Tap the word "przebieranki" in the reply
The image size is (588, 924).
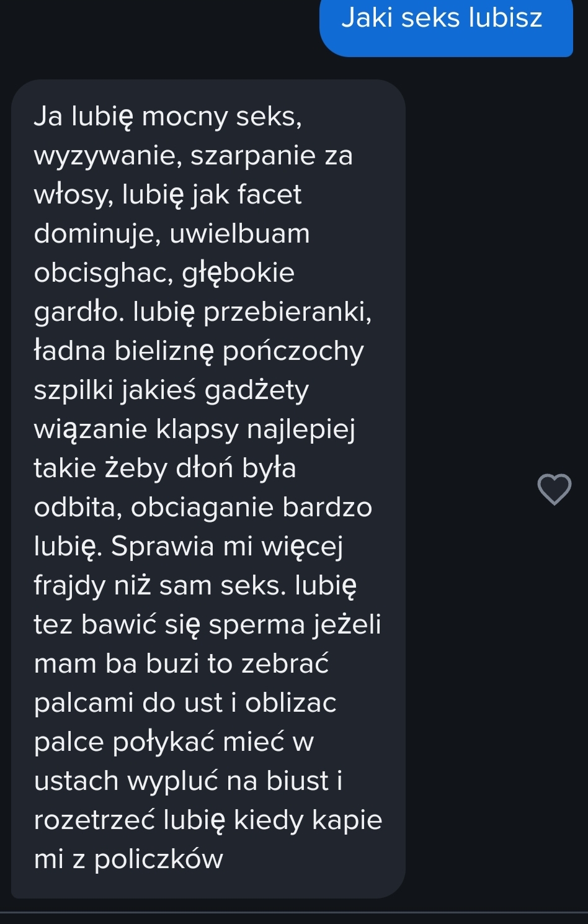(288, 312)
